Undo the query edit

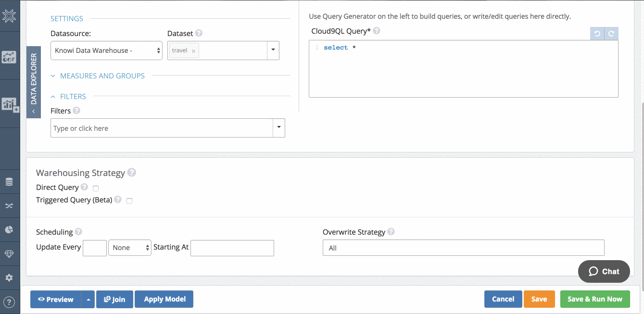pos(597,34)
